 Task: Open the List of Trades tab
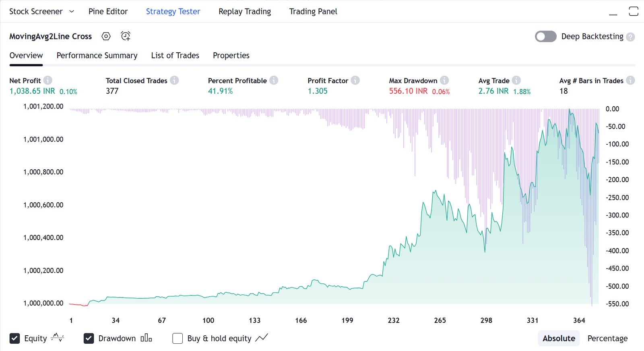pyautogui.click(x=175, y=55)
